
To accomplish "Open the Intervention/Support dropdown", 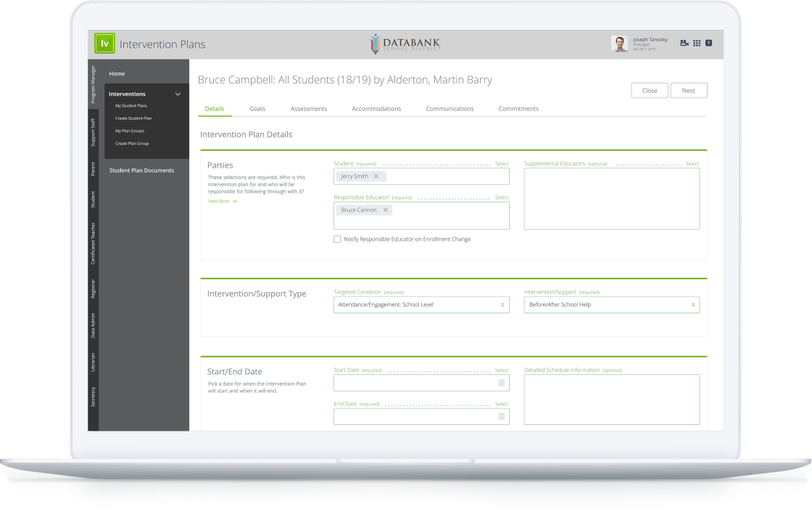I will (611, 305).
